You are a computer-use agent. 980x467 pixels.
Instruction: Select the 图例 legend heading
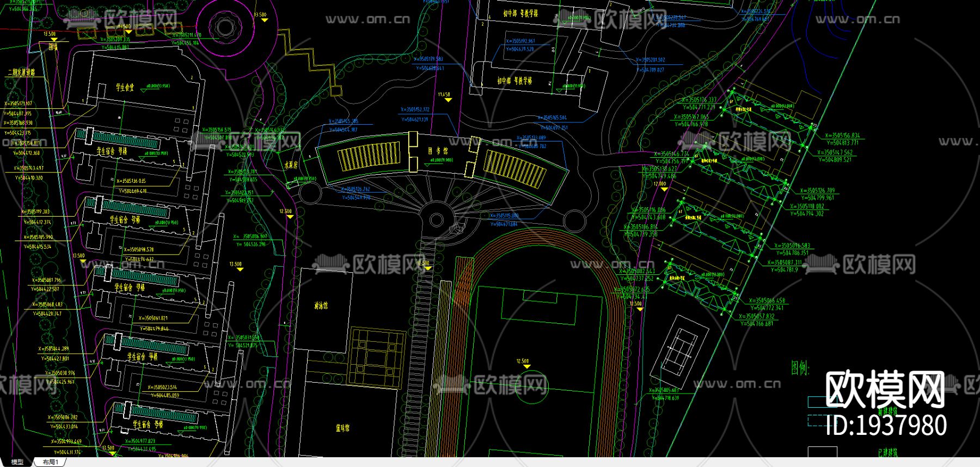tap(800, 368)
